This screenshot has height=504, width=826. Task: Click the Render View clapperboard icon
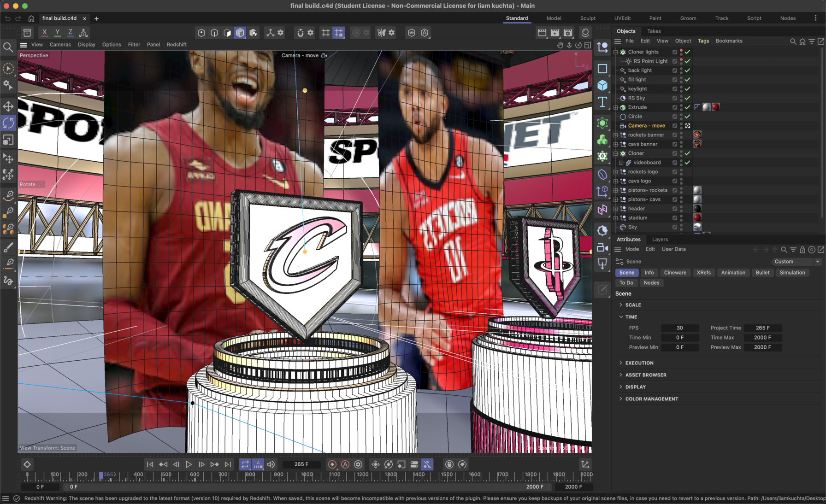pyautogui.click(x=542, y=33)
